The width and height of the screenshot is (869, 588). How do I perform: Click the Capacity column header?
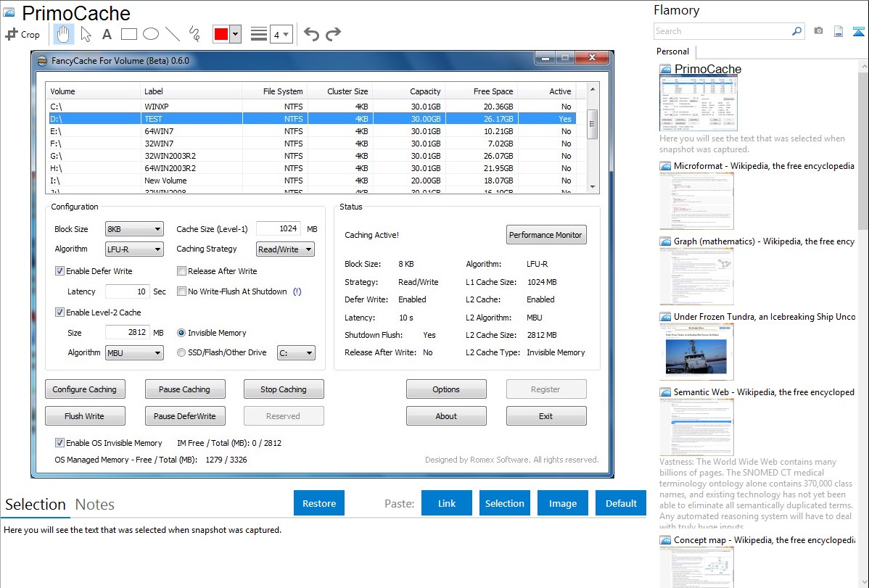(x=409, y=91)
